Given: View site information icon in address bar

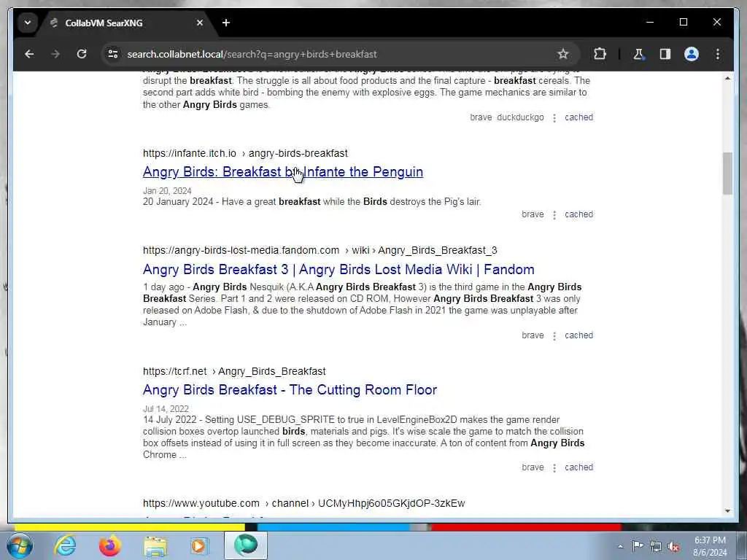Looking at the screenshot, I should 113,54.
